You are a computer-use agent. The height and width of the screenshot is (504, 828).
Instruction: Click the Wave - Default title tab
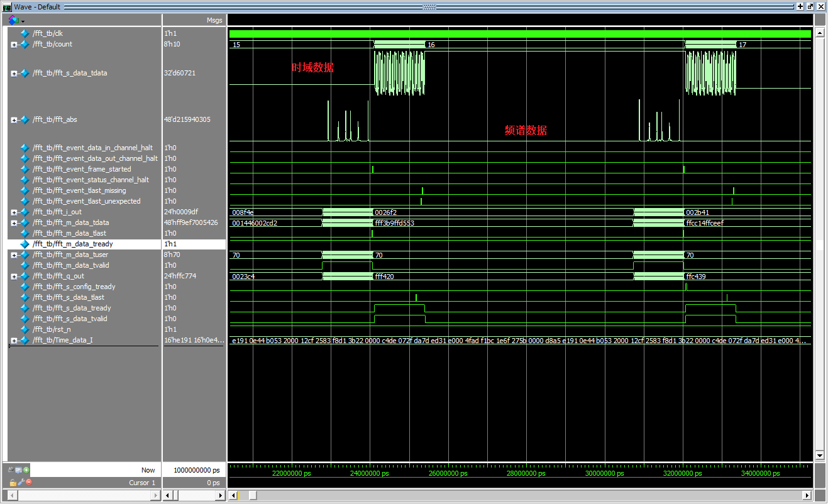pos(38,6)
